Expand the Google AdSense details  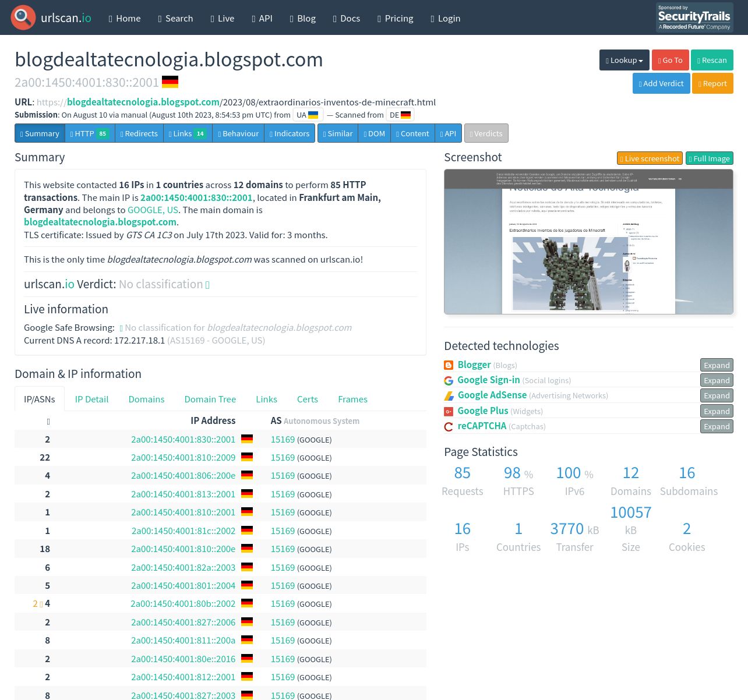pos(717,395)
